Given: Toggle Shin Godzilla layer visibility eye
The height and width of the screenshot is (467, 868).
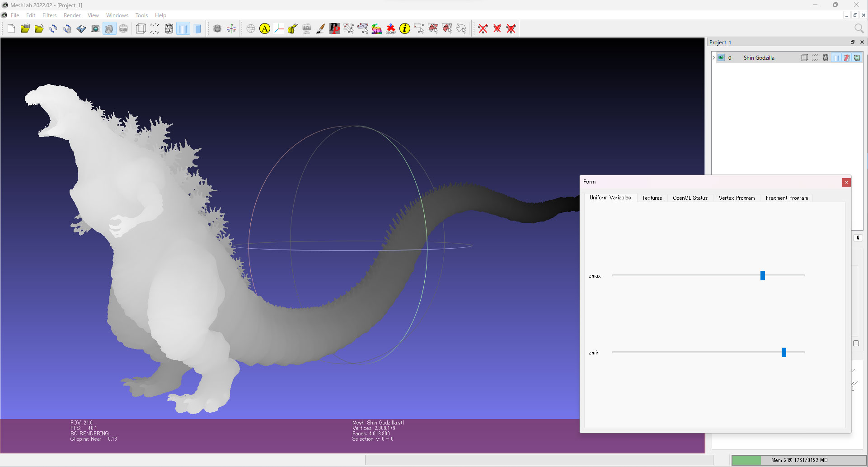Looking at the screenshot, I should tap(721, 57).
